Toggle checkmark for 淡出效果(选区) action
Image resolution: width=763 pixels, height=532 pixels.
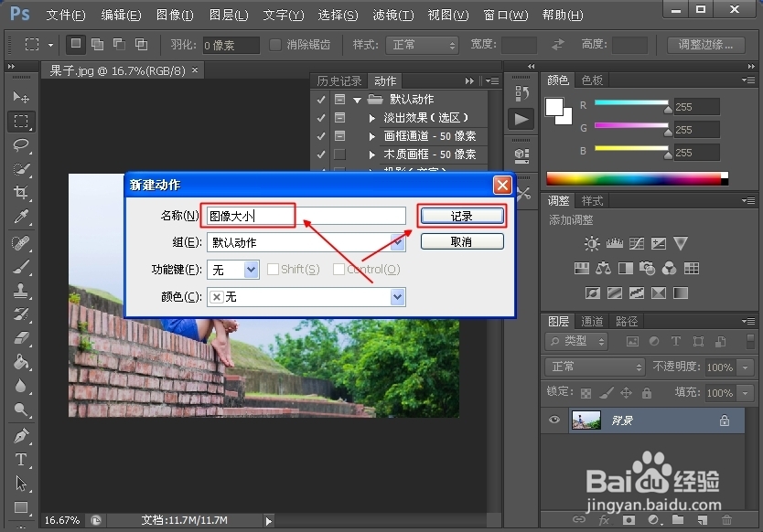coord(321,118)
